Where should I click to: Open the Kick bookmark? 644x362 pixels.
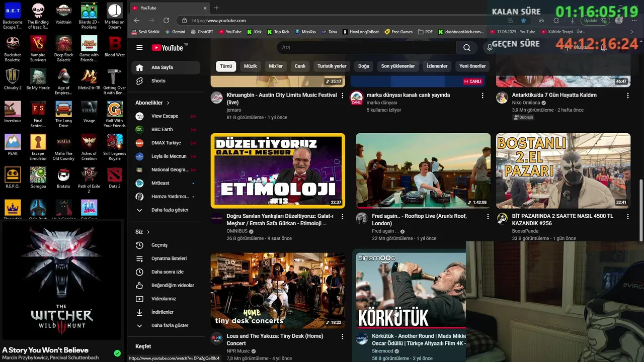[x=254, y=32]
